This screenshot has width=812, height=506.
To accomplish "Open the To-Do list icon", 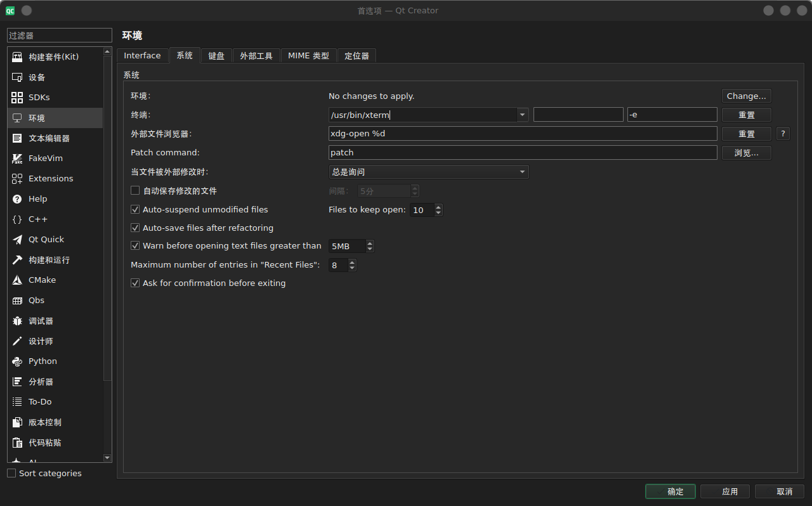I will pos(17,402).
